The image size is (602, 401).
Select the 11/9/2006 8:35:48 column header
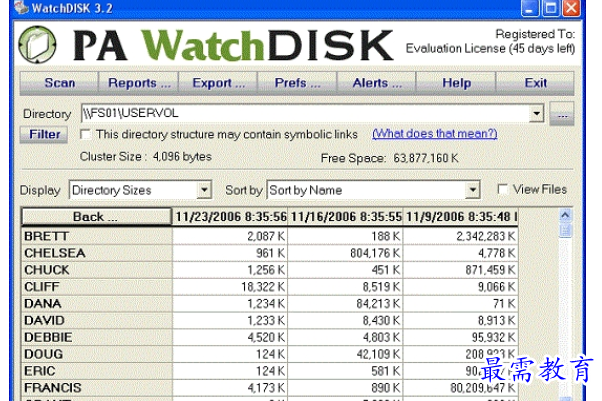(x=461, y=217)
